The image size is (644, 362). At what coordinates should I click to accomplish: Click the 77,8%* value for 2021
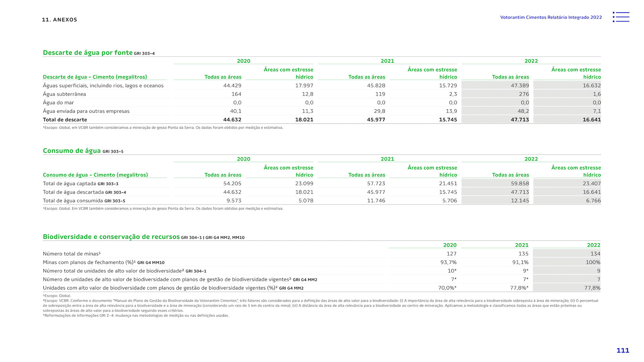pos(519,288)
